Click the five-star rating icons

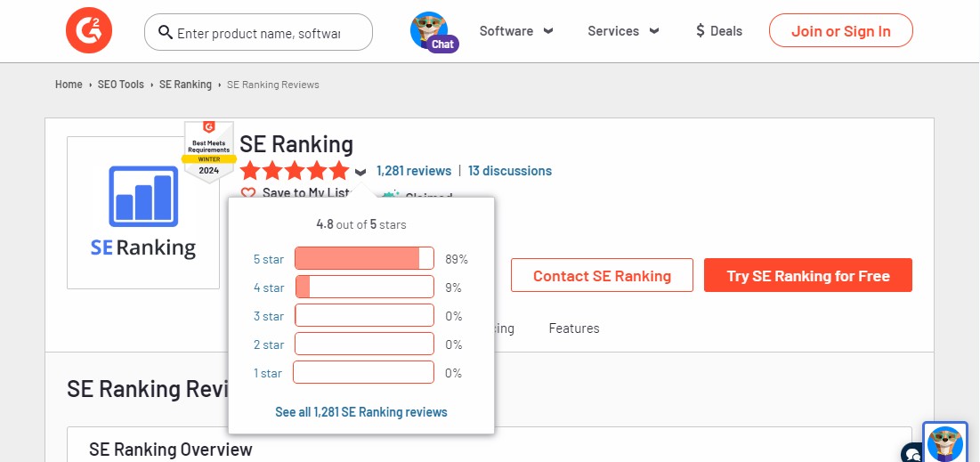[295, 171]
